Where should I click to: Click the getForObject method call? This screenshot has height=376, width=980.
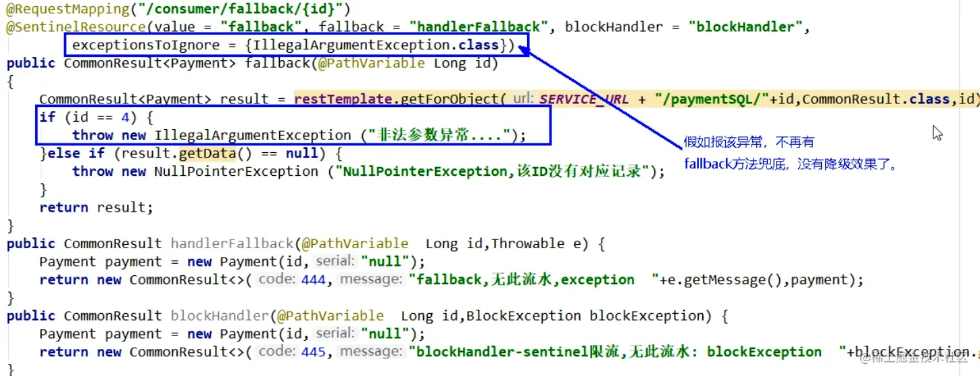(x=449, y=99)
